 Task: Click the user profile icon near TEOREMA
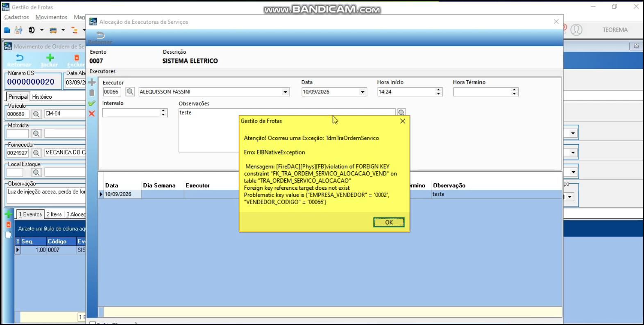click(576, 30)
